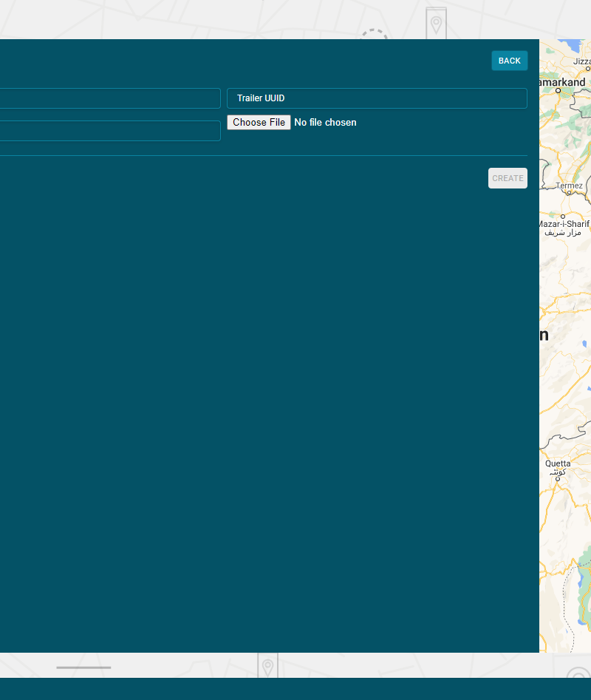The width and height of the screenshot is (591, 700).
Task: Focus the Trailer UUID input field
Action: point(377,98)
